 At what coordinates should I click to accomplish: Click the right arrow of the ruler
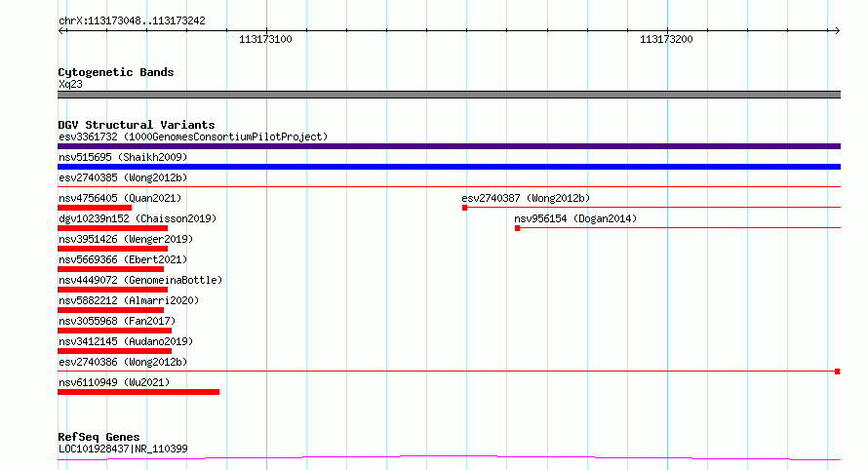[x=837, y=31]
